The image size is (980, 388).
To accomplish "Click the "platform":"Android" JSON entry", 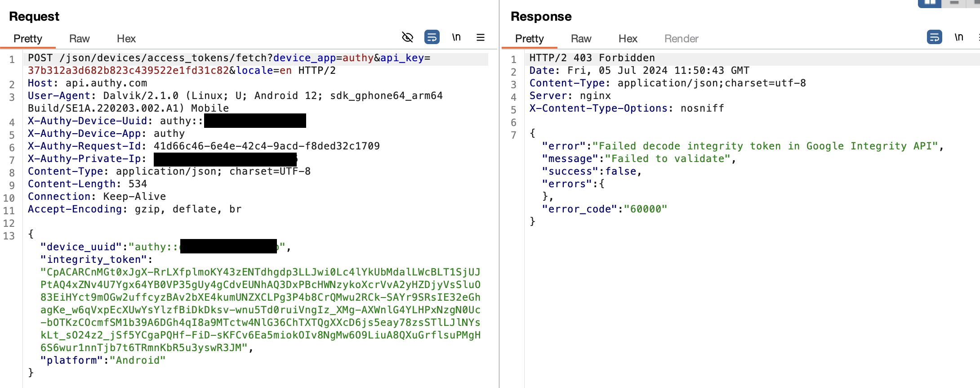I will (103, 361).
